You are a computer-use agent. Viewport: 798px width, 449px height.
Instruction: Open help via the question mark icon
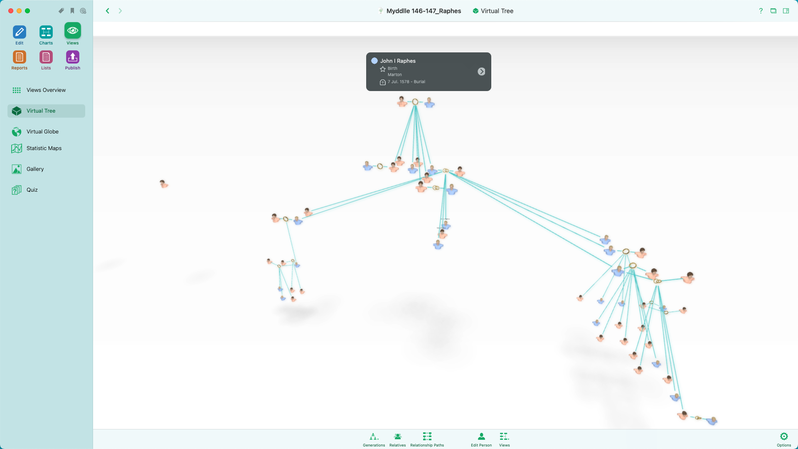point(761,11)
